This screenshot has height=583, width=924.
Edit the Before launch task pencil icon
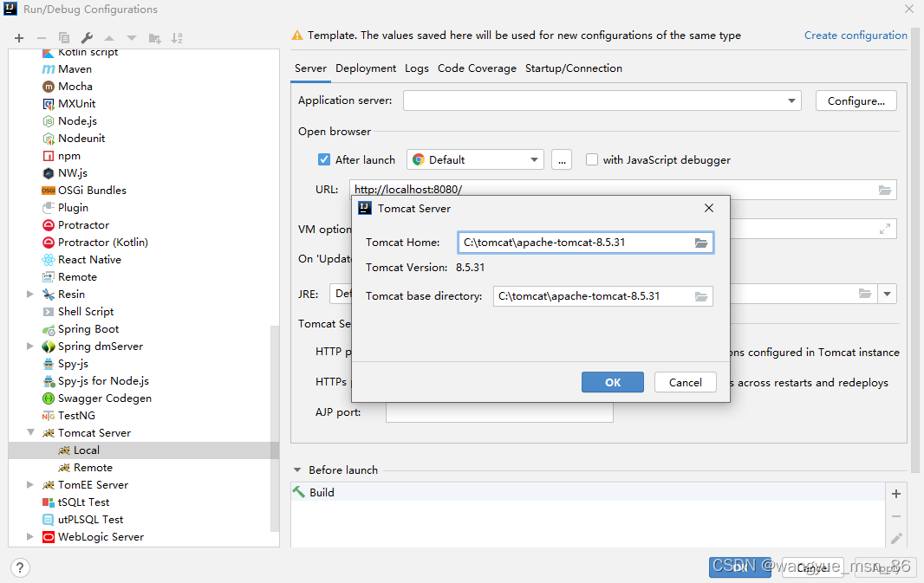[895, 538]
